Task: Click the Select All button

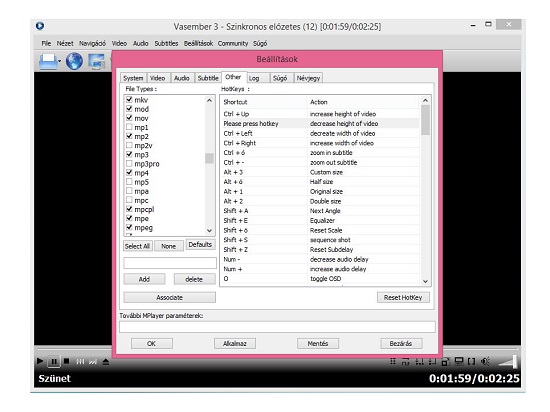Action: (138, 246)
